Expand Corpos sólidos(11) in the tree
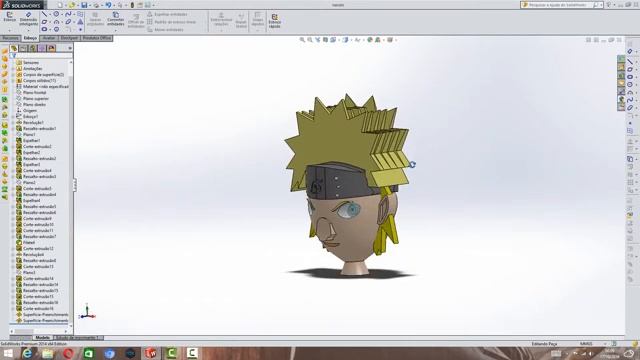Screen dimensions: 640x360 click(x=14, y=81)
